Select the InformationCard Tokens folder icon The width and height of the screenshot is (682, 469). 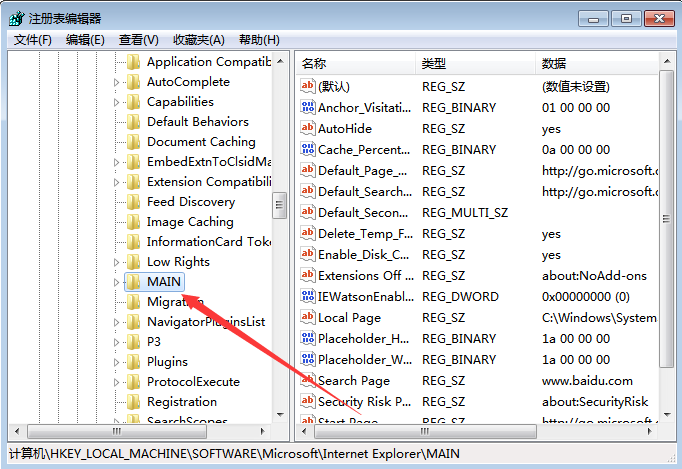pyautogui.click(x=134, y=242)
